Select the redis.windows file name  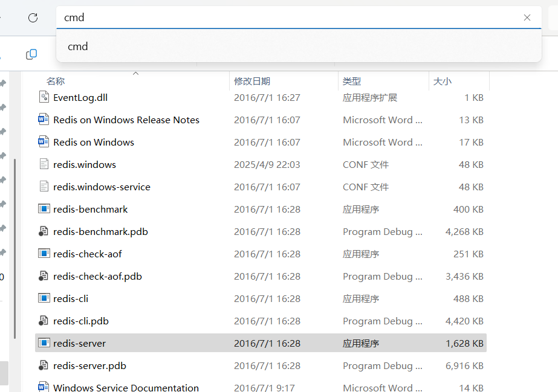pyautogui.click(x=85, y=164)
